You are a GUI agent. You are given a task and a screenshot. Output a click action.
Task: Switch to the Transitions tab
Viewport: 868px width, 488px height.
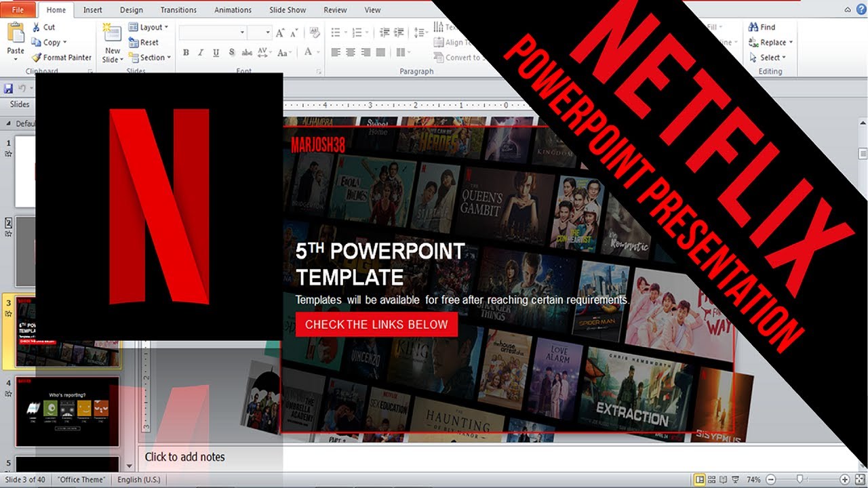(x=177, y=10)
